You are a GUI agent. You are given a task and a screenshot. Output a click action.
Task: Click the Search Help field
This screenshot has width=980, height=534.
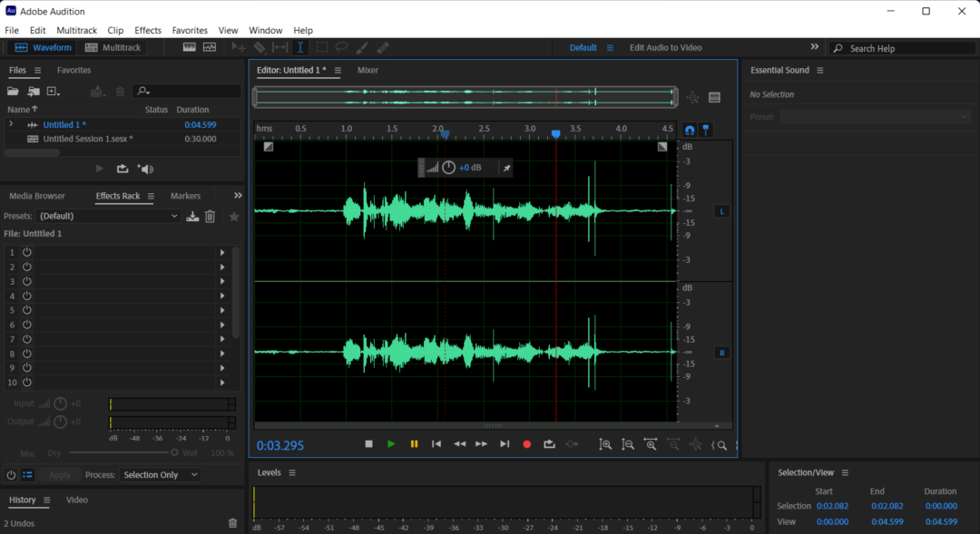(x=902, y=48)
